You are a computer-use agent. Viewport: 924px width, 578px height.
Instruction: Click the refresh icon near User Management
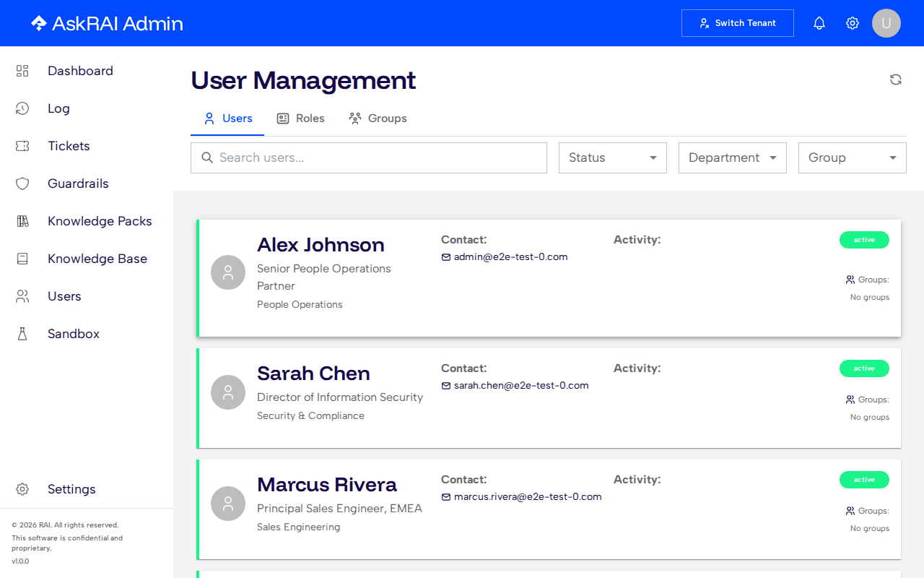(x=896, y=79)
